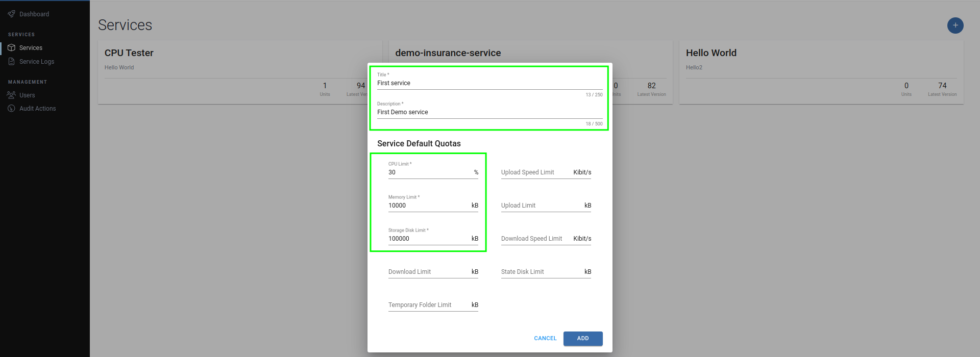Click the Service Logs document icon
980x357 pixels.
(11, 61)
